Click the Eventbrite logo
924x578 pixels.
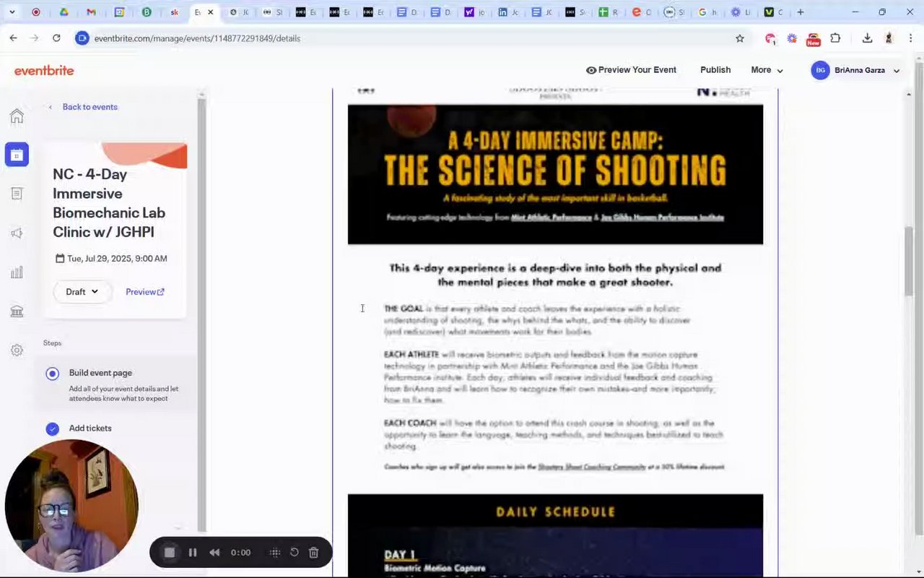44,70
